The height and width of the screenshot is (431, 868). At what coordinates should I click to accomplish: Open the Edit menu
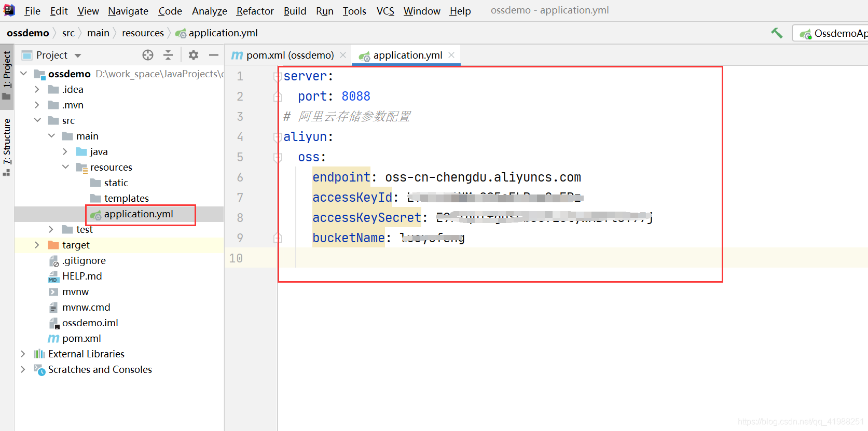tap(59, 11)
